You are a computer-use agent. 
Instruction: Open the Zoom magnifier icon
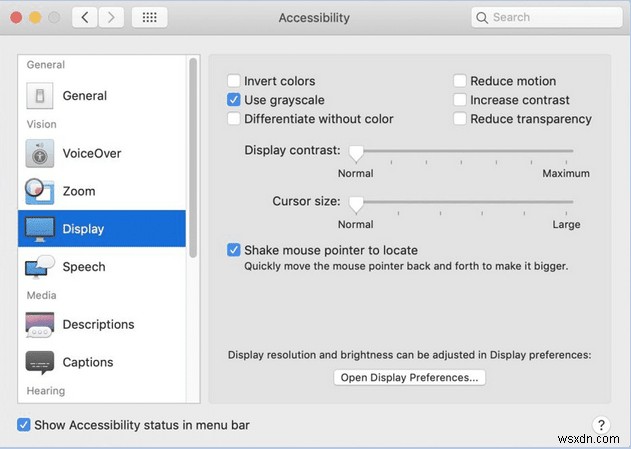coord(40,191)
